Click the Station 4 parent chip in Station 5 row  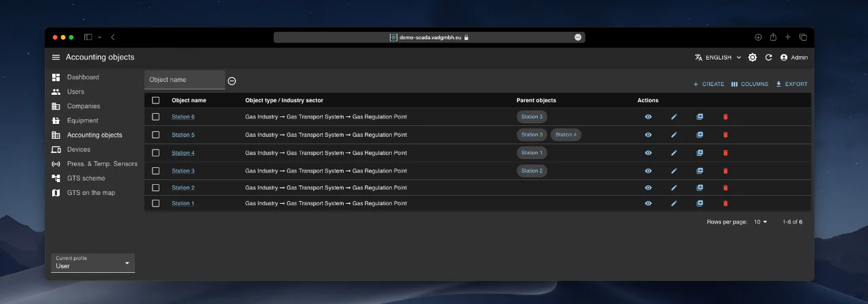pyautogui.click(x=566, y=135)
